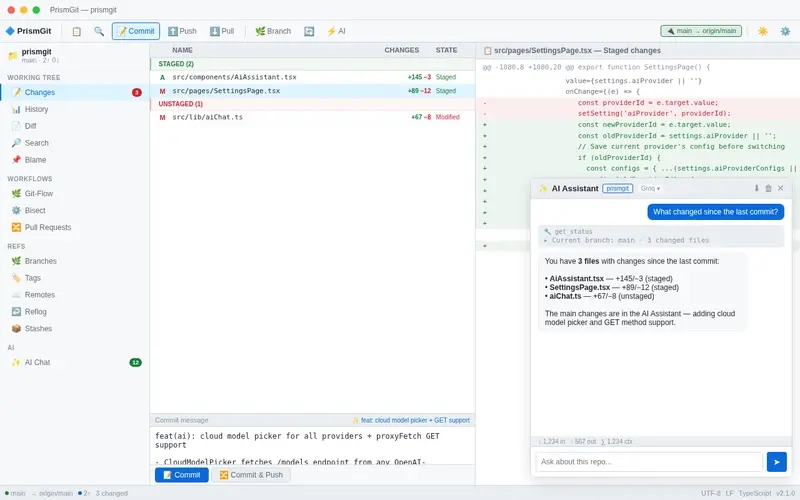Screen dimensions: 800x500
Task: Click the prismgit repository folder icon
Action: pos(12,56)
